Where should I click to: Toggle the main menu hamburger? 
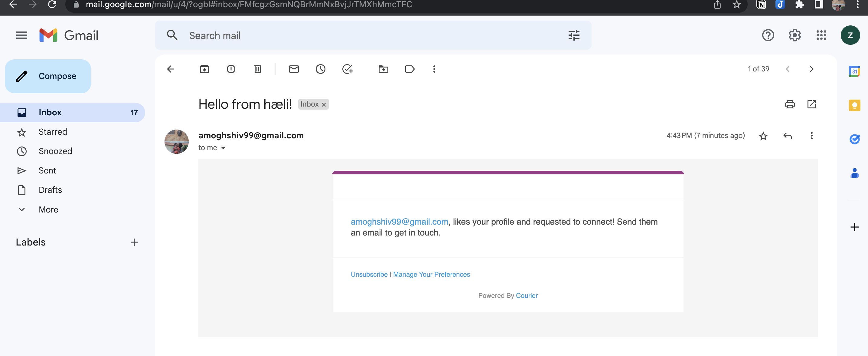(21, 35)
